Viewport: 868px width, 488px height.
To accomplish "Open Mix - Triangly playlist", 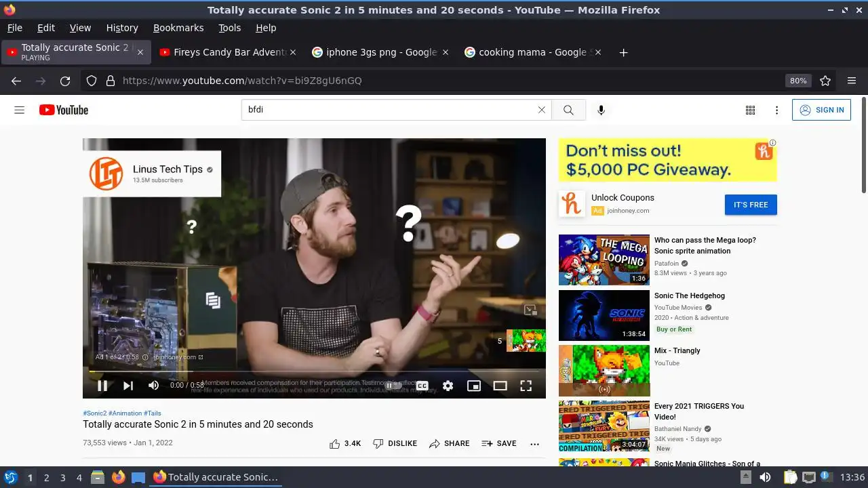I will pyautogui.click(x=604, y=371).
